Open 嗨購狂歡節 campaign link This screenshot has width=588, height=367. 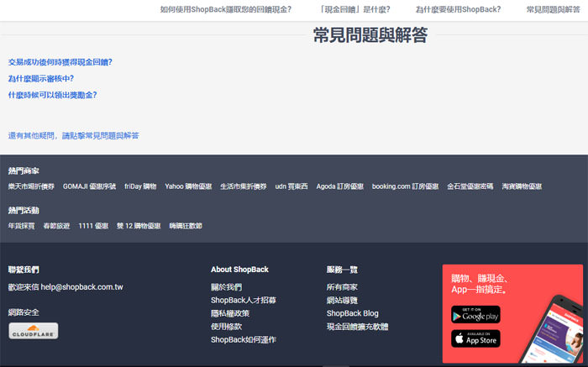coord(186,226)
